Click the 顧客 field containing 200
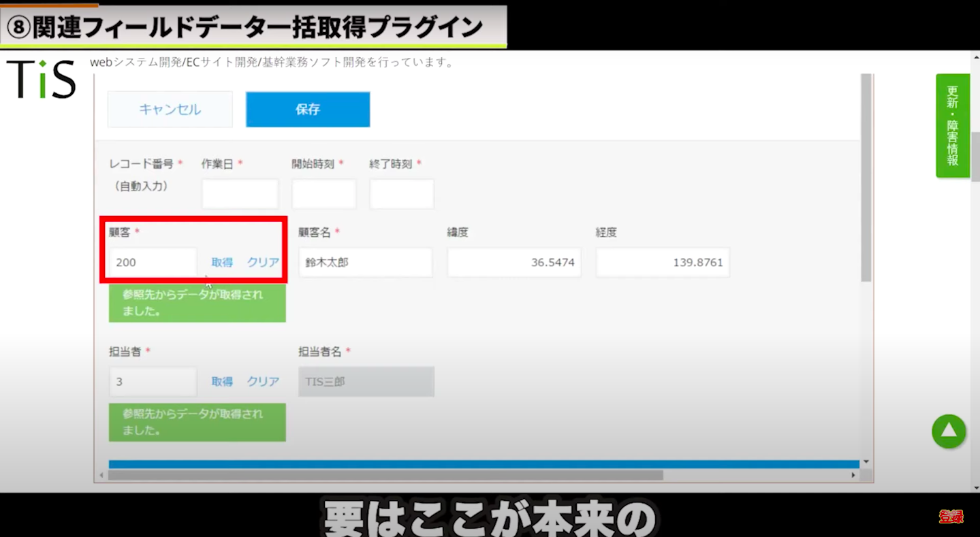 (x=153, y=263)
